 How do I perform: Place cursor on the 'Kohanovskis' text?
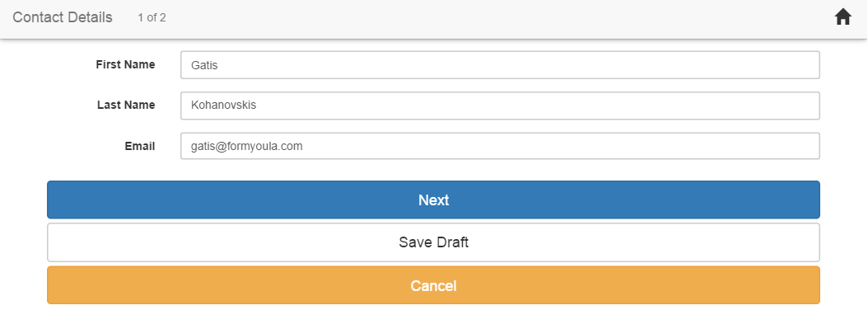(x=224, y=105)
